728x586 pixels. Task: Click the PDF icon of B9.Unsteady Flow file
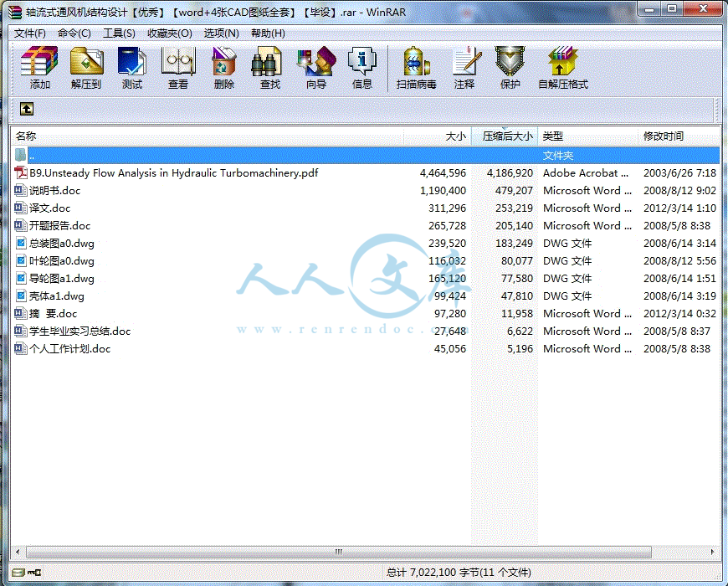[20, 173]
